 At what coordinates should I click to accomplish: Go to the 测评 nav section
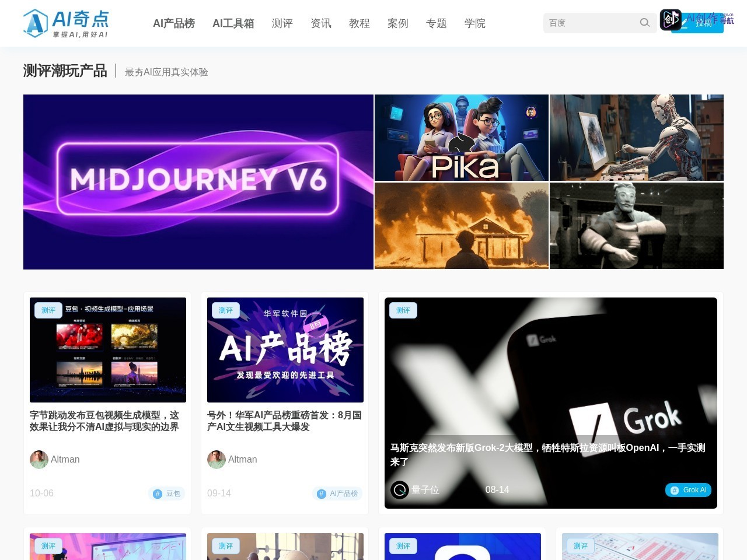tap(282, 23)
